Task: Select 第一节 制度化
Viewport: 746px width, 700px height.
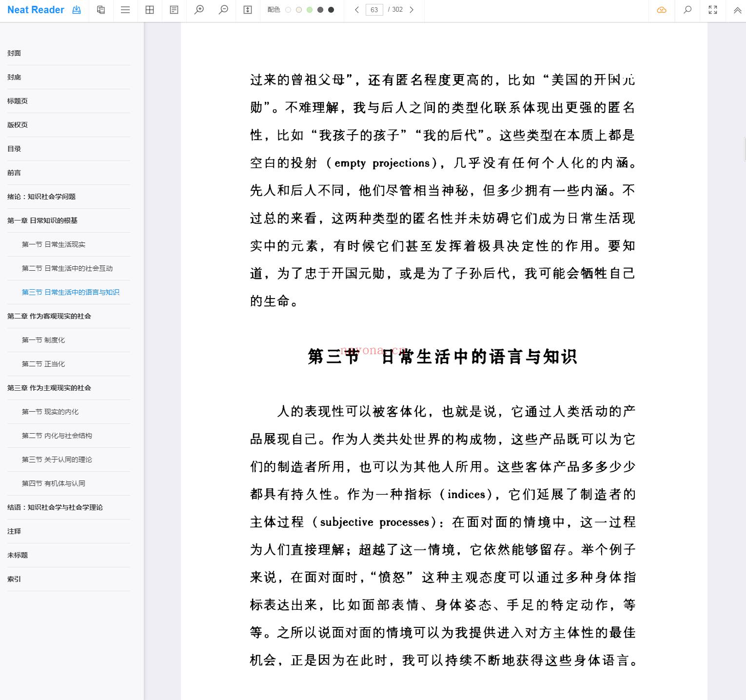Action: click(43, 340)
